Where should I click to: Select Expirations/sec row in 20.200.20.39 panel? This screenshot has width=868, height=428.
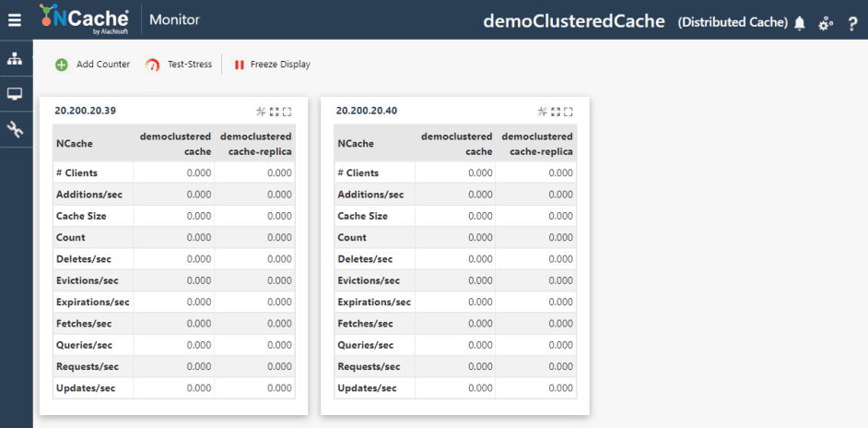tap(174, 303)
